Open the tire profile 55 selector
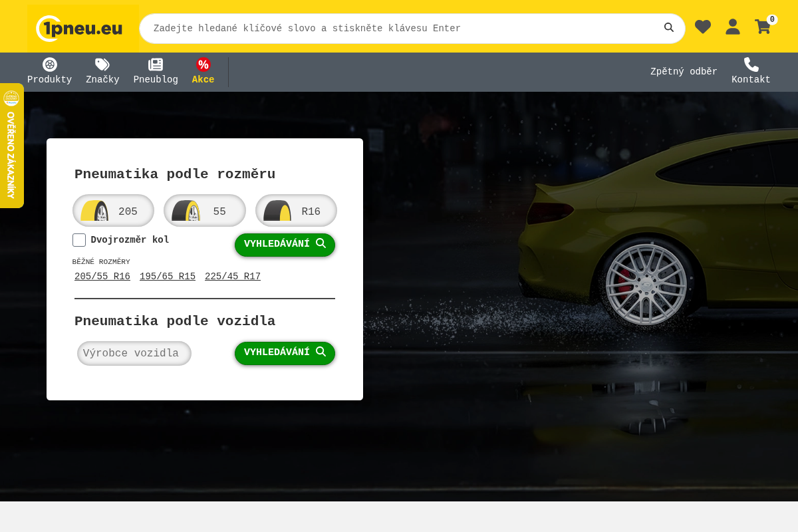 [x=205, y=211]
